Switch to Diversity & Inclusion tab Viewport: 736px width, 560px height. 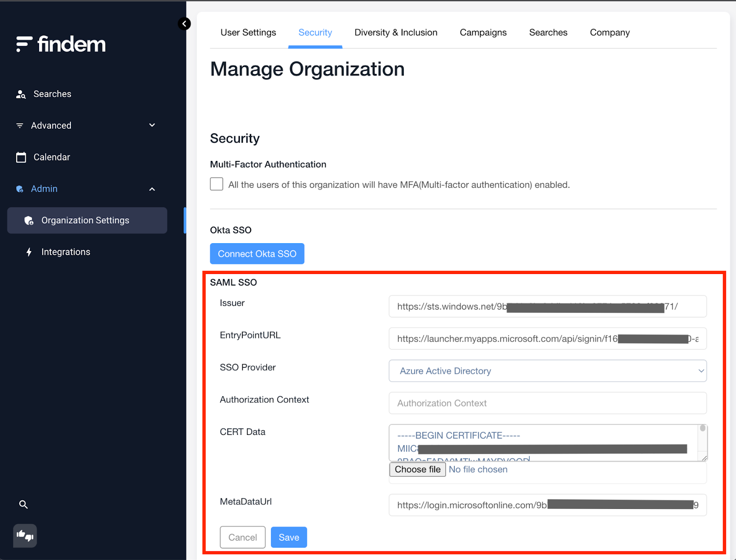pos(396,33)
